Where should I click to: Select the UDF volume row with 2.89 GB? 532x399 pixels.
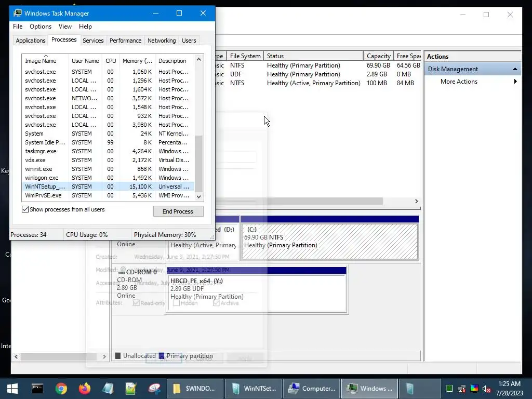click(x=317, y=74)
